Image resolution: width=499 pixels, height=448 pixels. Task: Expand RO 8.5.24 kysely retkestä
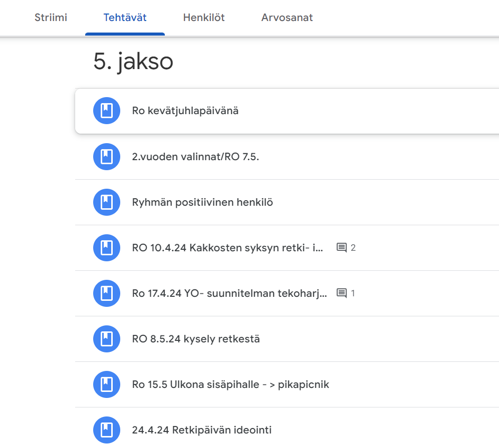click(287, 339)
